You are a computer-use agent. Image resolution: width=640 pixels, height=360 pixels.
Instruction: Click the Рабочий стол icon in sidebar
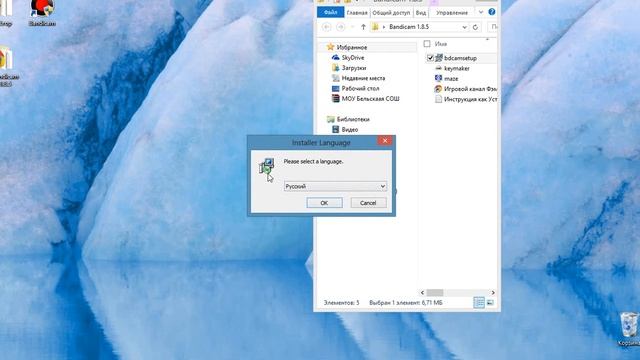pyautogui.click(x=336, y=88)
